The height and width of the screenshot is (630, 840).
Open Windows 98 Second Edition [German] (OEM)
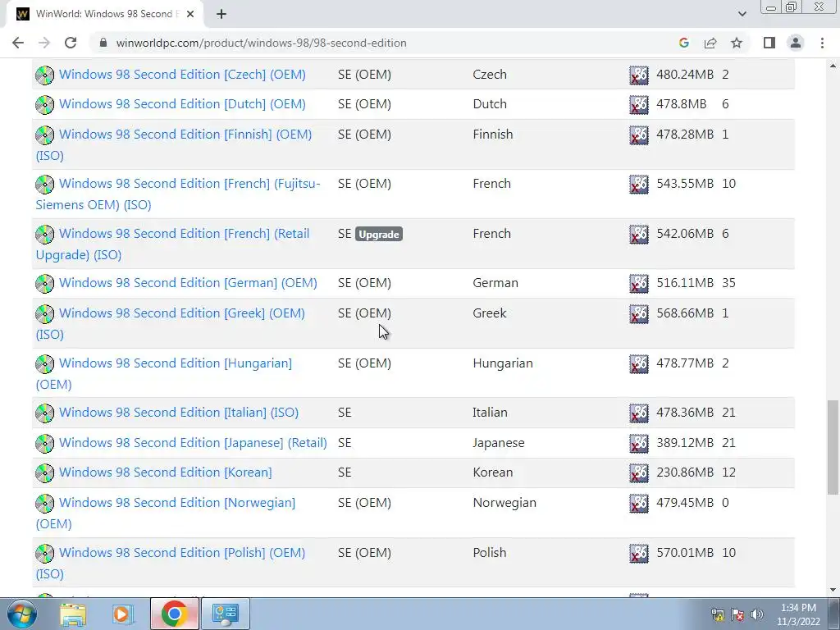coord(188,283)
